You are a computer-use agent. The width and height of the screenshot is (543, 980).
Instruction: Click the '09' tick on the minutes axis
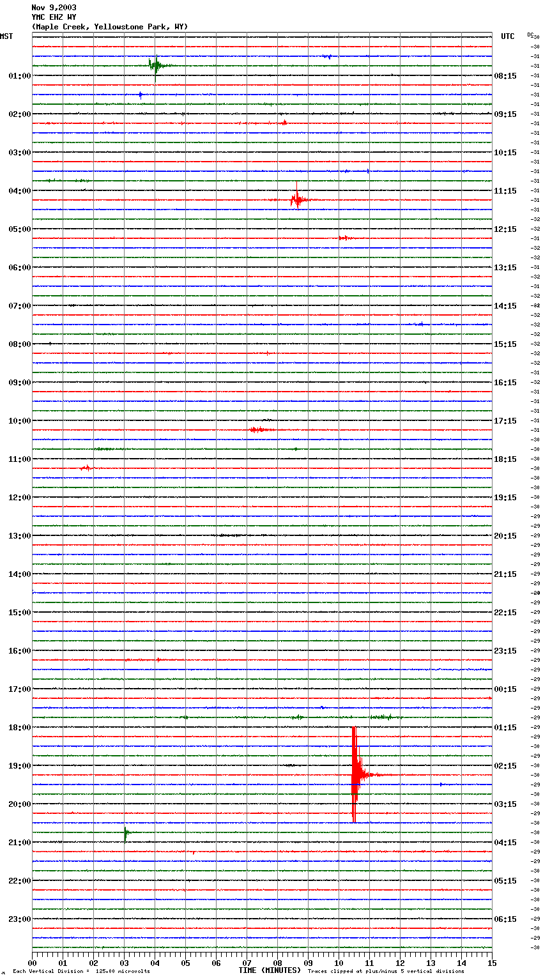tap(308, 963)
